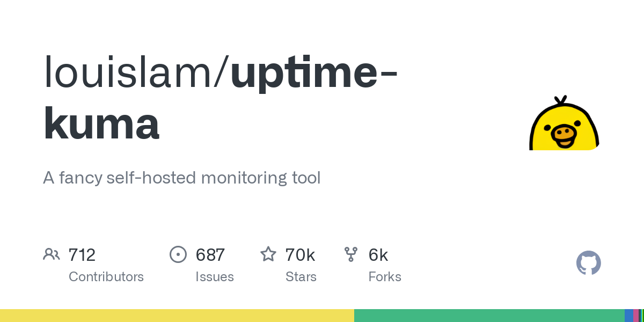Click the small blue language bar segment
Screen dimensions: 644x322
click(x=629, y=316)
